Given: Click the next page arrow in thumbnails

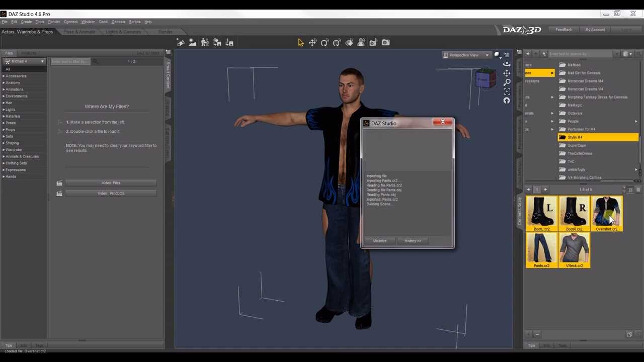Looking at the screenshot, I should pyautogui.click(x=545, y=190).
